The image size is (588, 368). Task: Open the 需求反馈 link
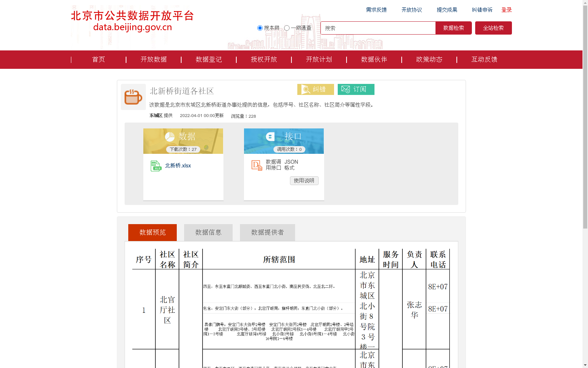[x=376, y=10]
